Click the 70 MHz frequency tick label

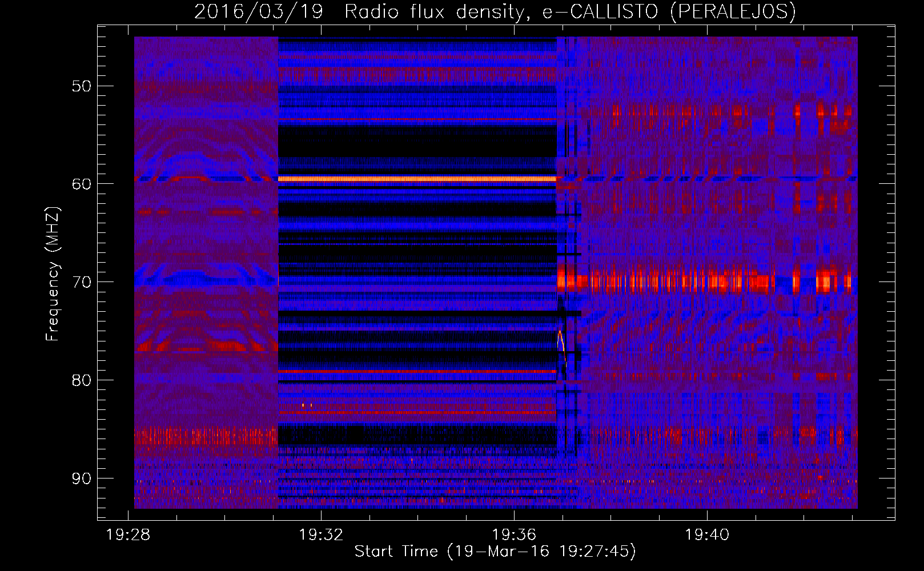click(x=81, y=282)
